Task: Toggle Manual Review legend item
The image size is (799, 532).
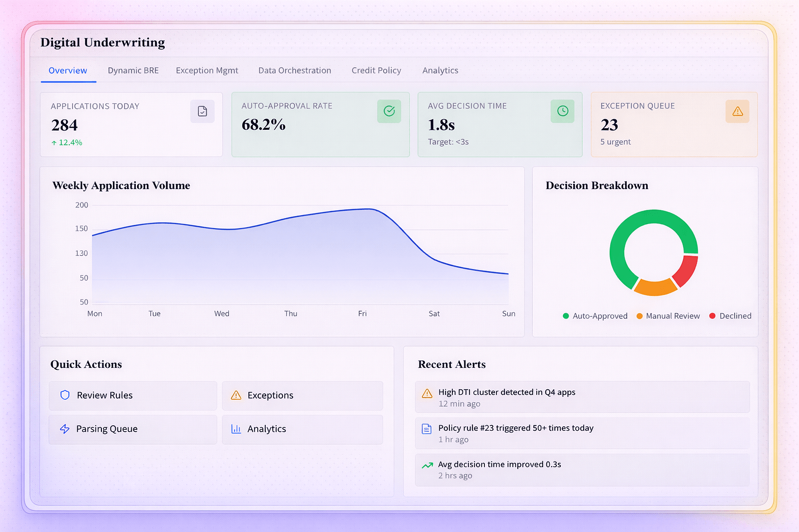Action: 668,316
